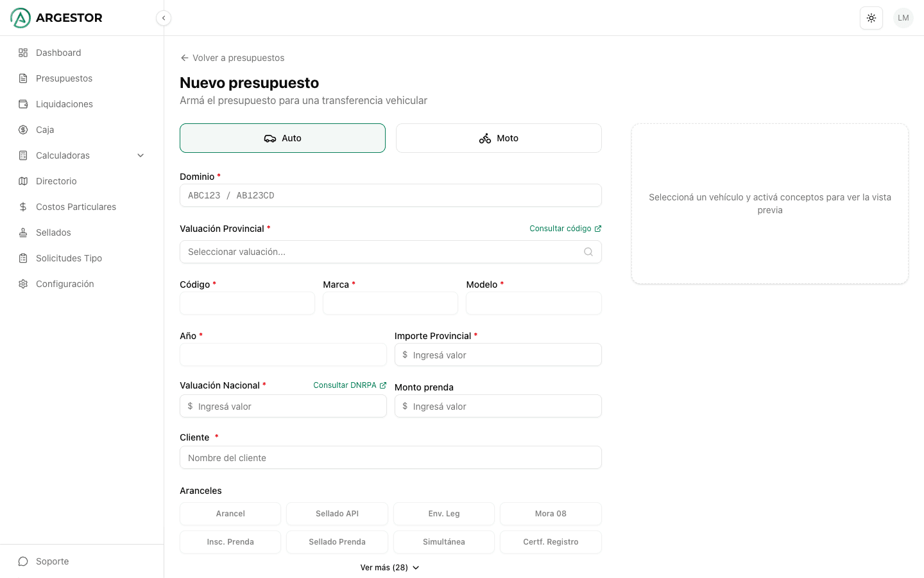Click the search icon in Valuación Provincial
Viewport: 924px width, 578px height.
(588, 252)
